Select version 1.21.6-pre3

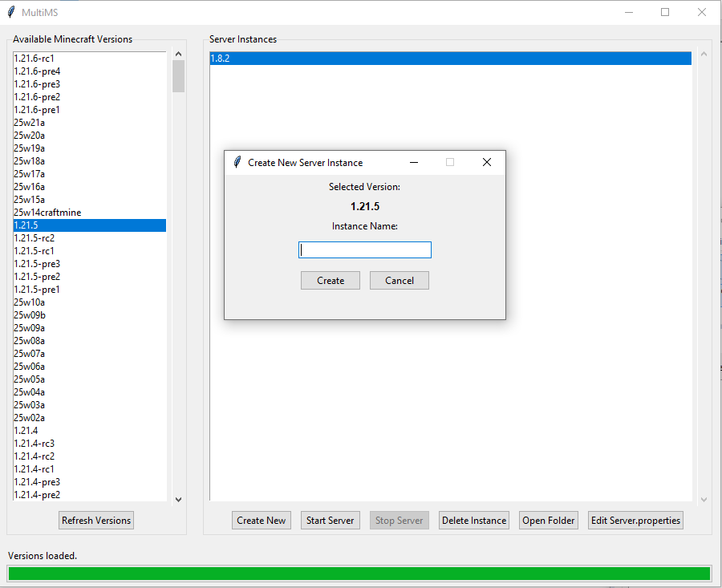point(89,84)
